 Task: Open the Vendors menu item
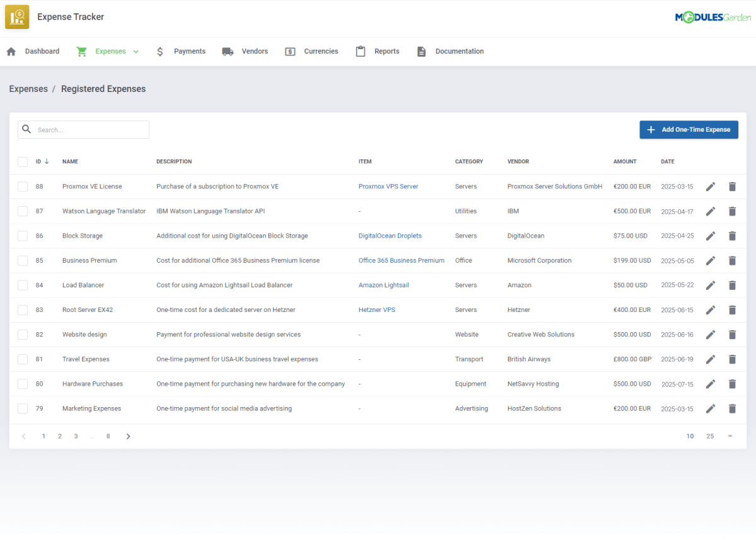[245, 52]
